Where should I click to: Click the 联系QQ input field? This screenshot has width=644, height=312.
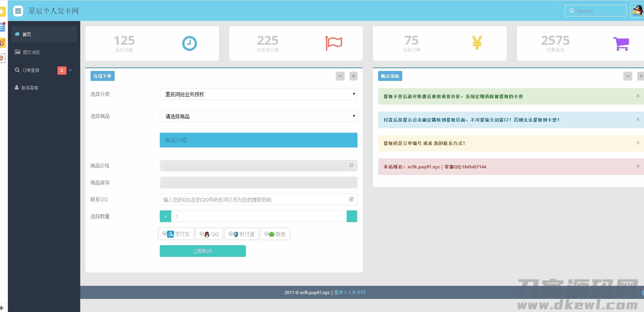[x=255, y=199]
